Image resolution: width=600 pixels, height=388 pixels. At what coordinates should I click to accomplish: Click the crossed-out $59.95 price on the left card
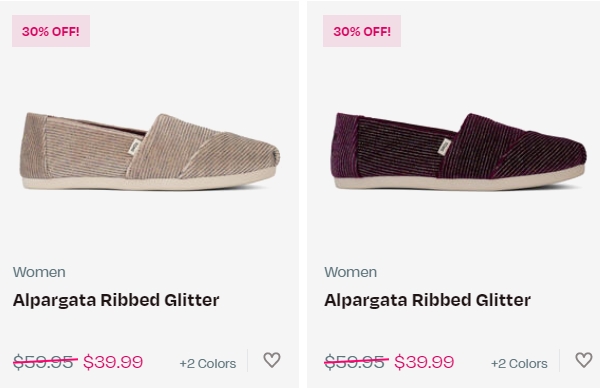[45, 362]
